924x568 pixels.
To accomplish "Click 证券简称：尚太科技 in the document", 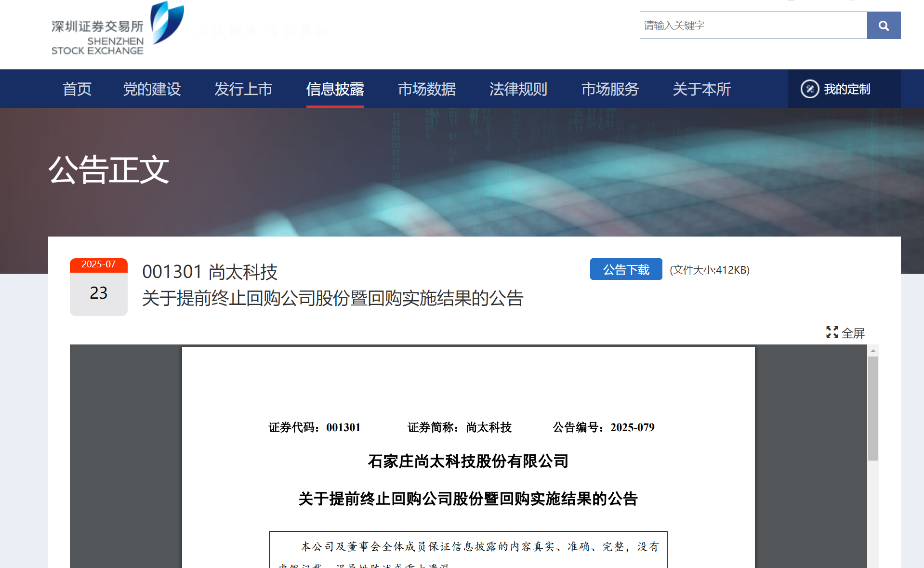I will click(460, 427).
